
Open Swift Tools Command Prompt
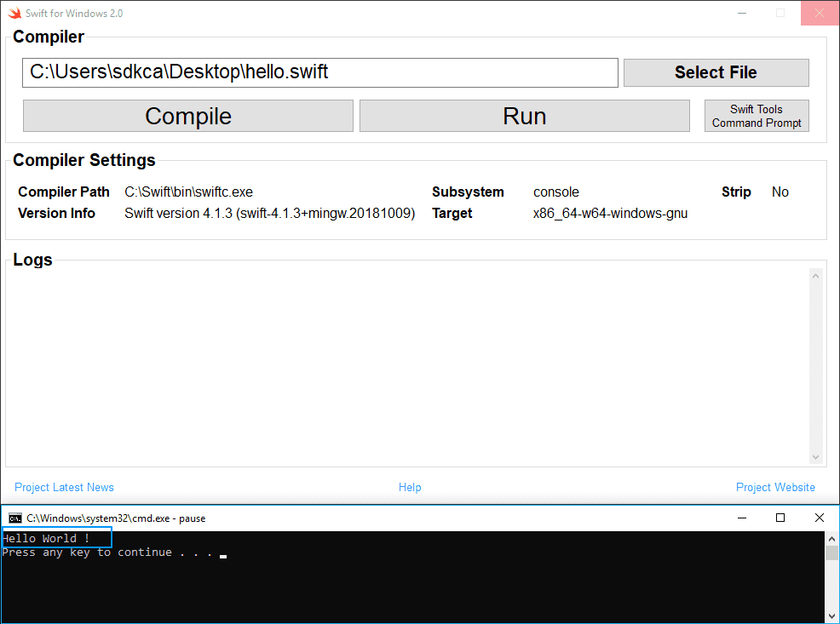pos(757,116)
